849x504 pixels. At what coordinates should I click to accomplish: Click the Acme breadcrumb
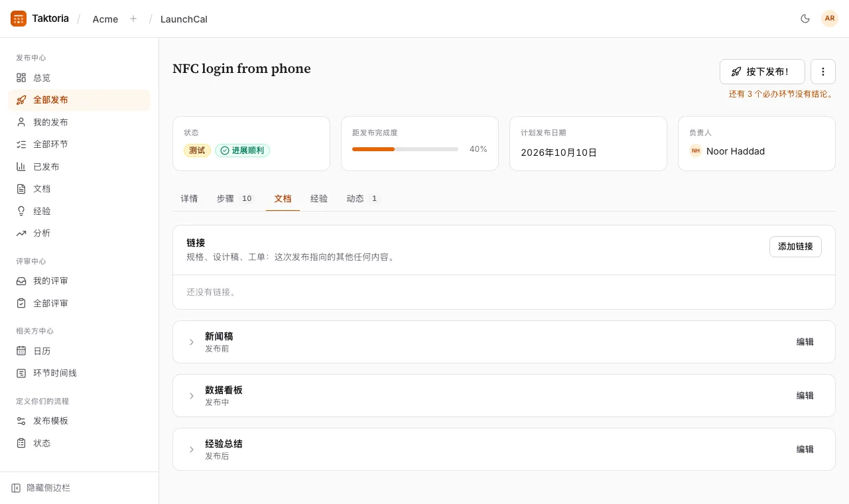[105, 19]
